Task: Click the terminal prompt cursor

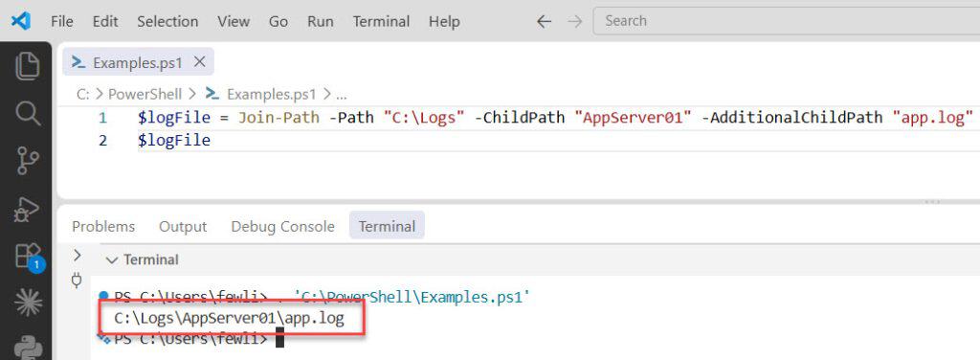Action: click(279, 339)
